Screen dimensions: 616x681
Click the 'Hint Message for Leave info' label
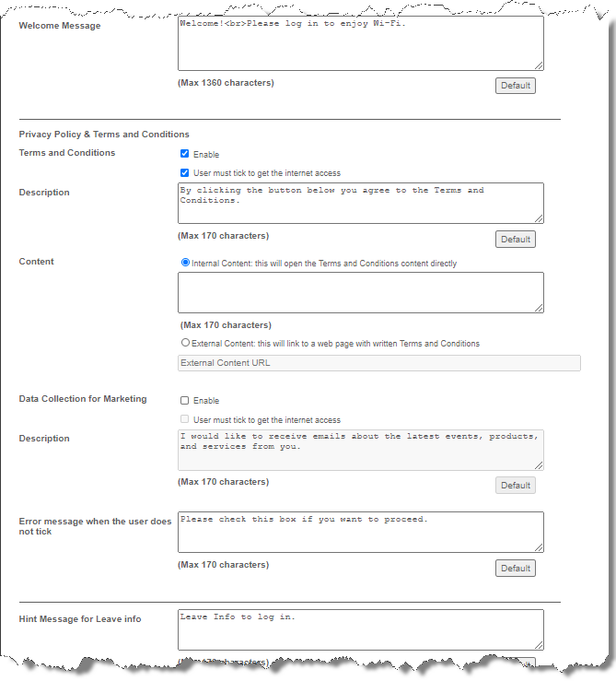pyautogui.click(x=80, y=619)
